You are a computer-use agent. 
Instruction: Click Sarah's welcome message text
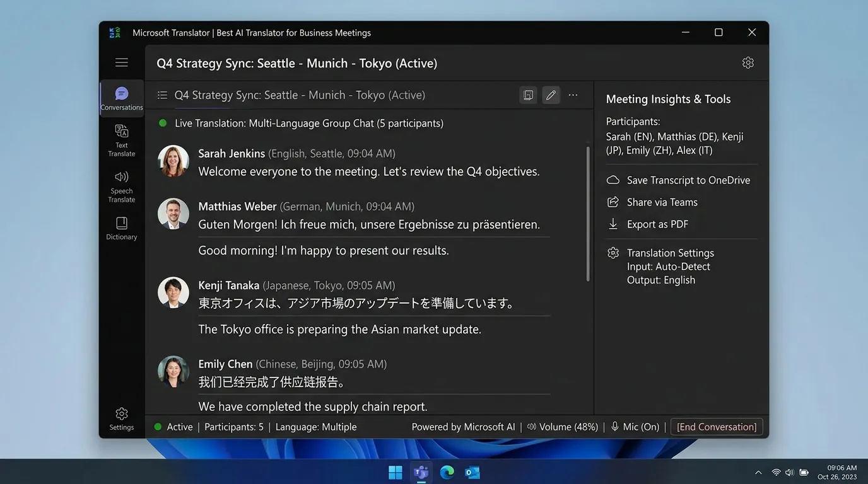click(x=369, y=171)
